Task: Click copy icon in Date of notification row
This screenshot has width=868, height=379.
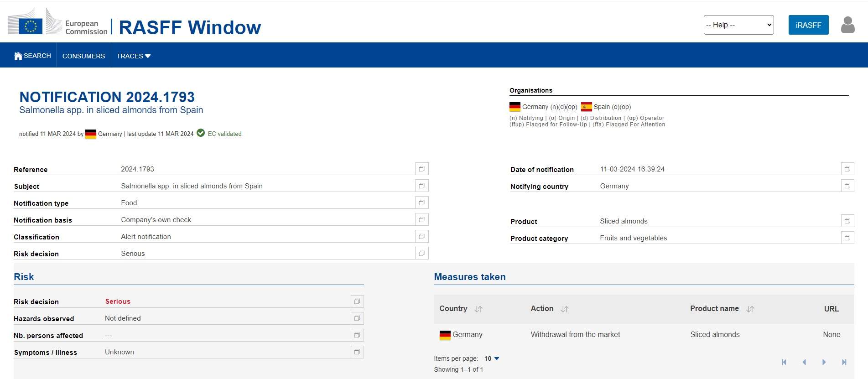Action: 847,169
